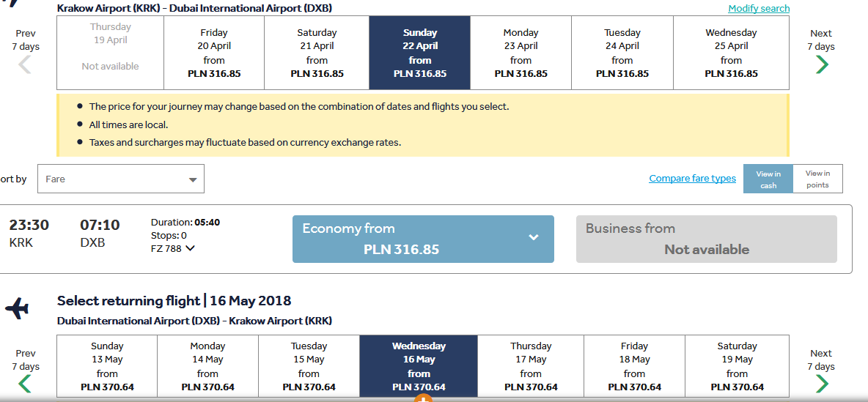
Task: Open the Sort by Fare dropdown
Action: coord(121,179)
